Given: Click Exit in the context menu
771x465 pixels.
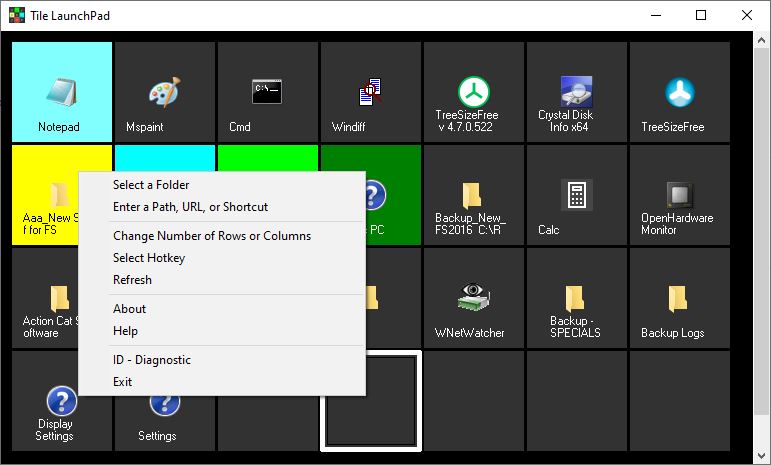Looking at the screenshot, I should point(123,382).
